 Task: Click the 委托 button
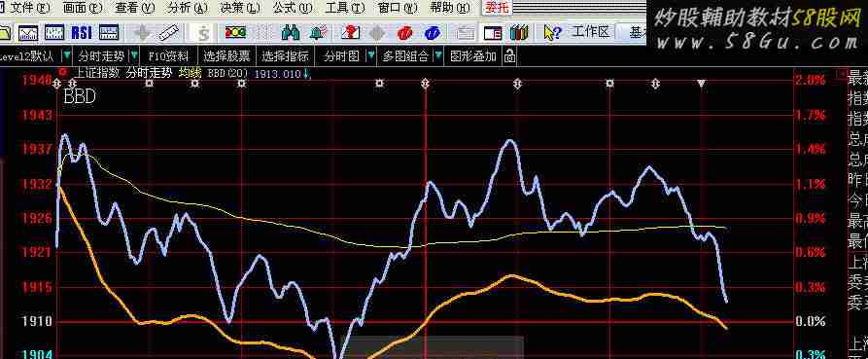click(x=497, y=8)
